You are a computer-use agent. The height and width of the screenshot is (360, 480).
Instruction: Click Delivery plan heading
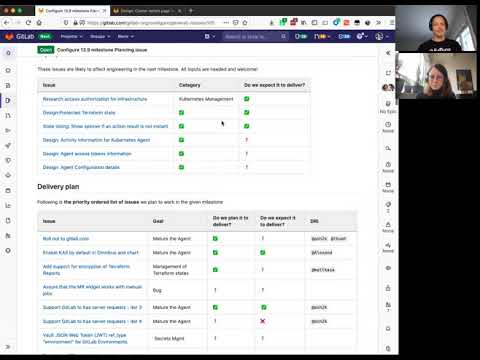(58, 187)
